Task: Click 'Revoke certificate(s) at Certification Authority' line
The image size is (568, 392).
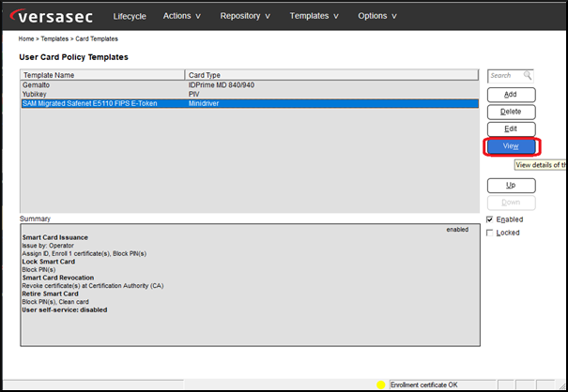Action: coord(93,286)
